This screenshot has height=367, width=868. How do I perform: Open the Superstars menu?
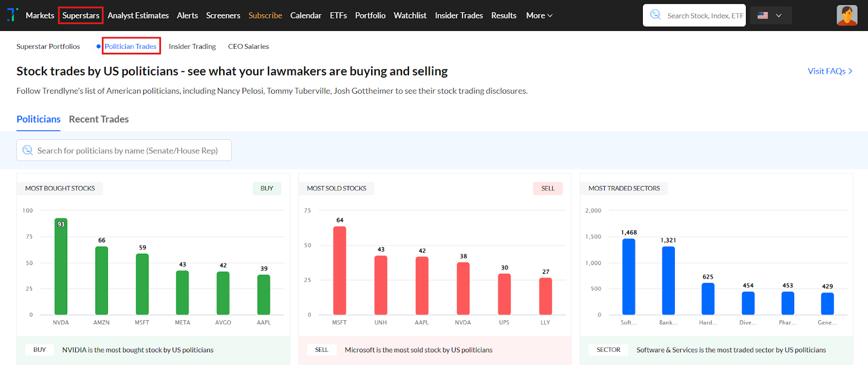pyautogui.click(x=81, y=15)
